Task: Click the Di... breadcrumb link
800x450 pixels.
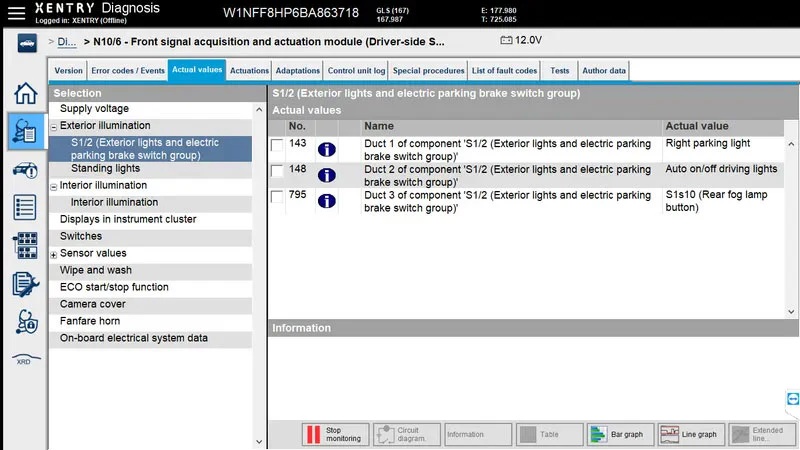Action: click(x=66, y=42)
